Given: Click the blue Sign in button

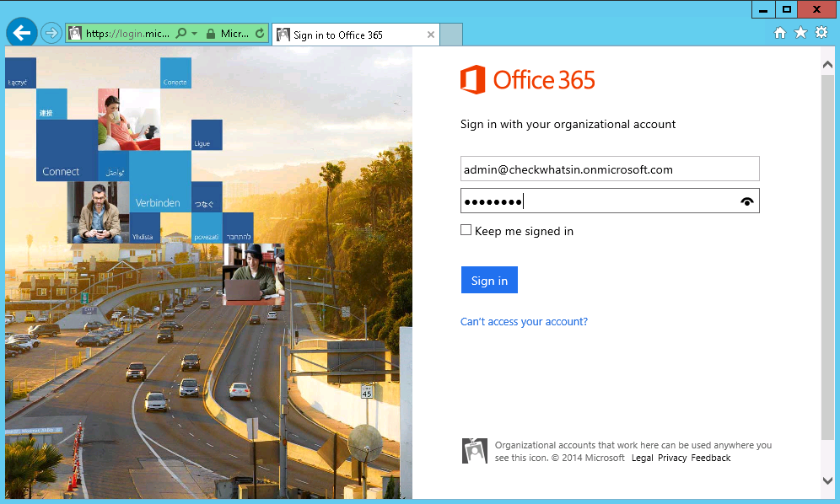Looking at the screenshot, I should (489, 280).
